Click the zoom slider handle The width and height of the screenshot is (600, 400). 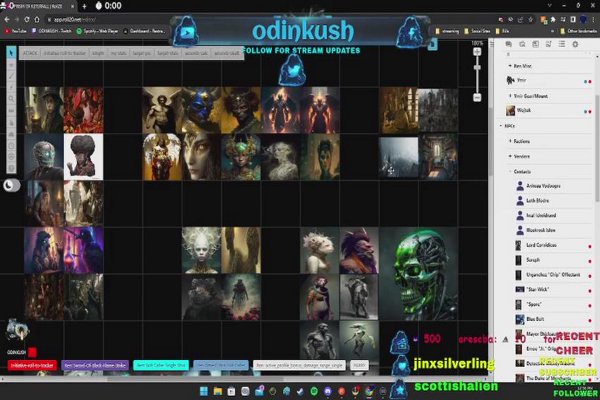click(477, 67)
